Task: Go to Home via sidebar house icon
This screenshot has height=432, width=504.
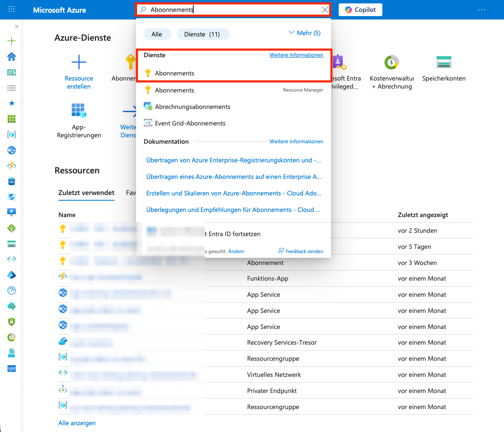Action: pos(11,57)
